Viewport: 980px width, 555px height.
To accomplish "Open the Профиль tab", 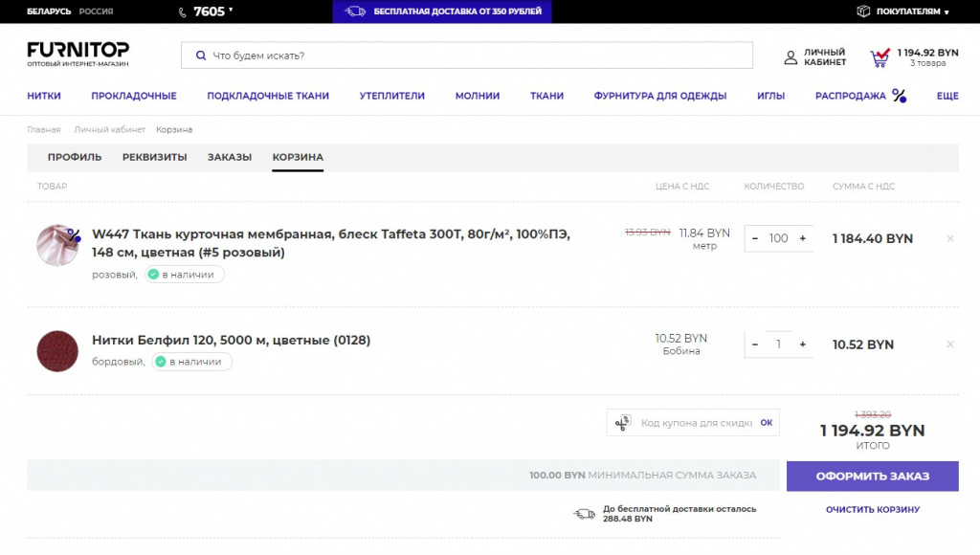I will [75, 157].
